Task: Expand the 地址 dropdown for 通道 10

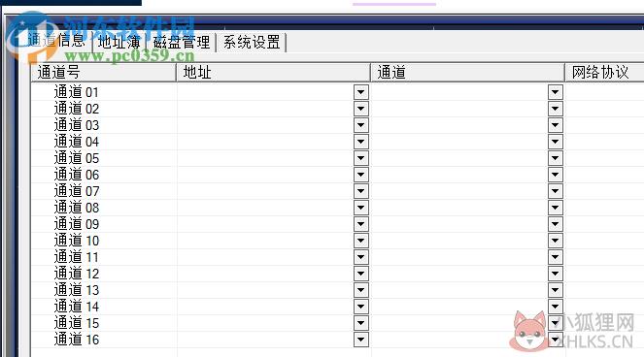Action: (361, 241)
